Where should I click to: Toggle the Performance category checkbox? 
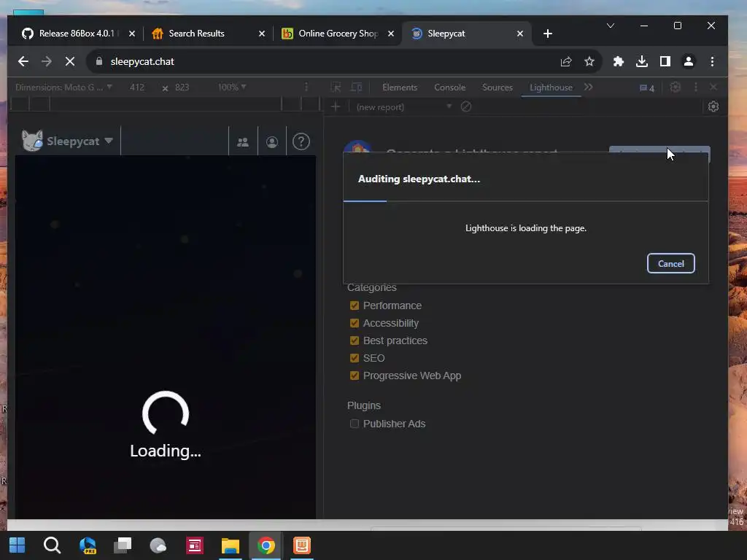coord(354,306)
